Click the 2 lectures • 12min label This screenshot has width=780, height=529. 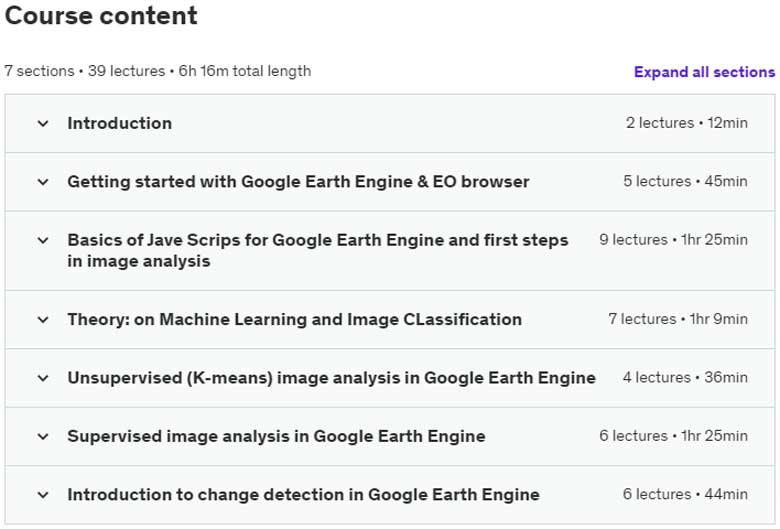click(x=686, y=123)
